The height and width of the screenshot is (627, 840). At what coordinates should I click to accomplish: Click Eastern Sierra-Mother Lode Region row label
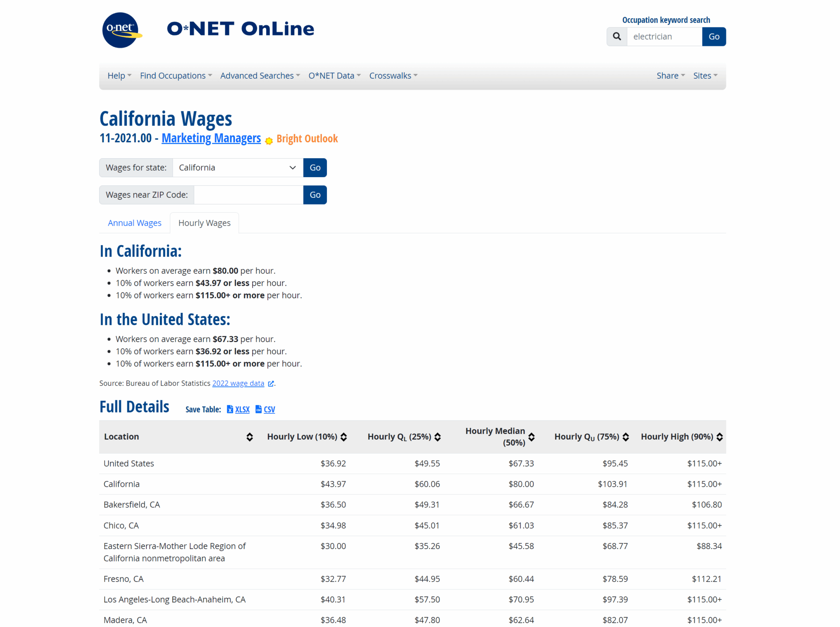[x=174, y=552]
